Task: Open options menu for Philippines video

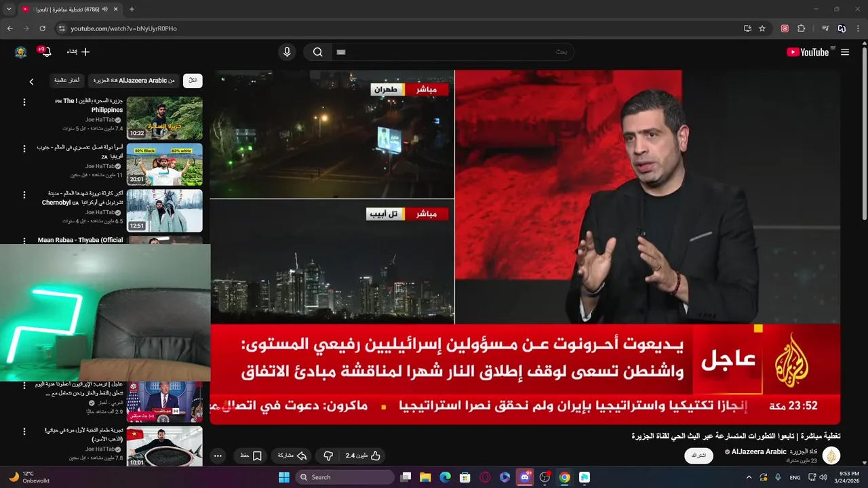Action: (24, 102)
